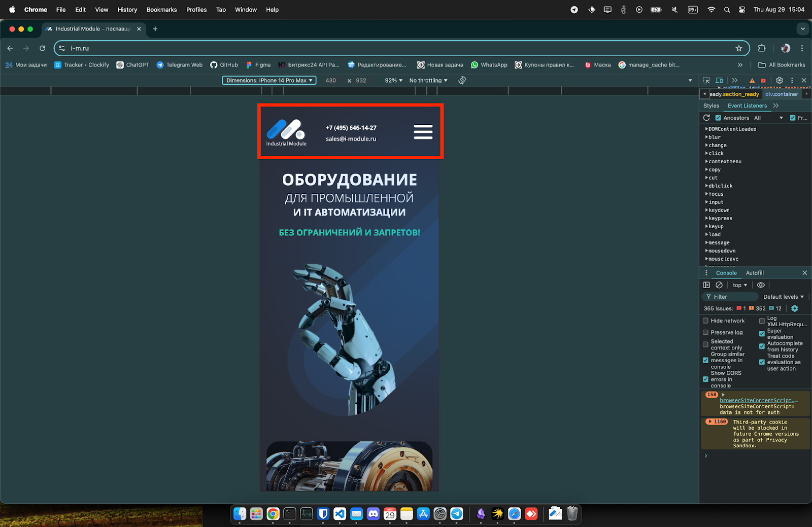Open Telegram from the Dock
The image size is (812, 527).
coord(457,514)
